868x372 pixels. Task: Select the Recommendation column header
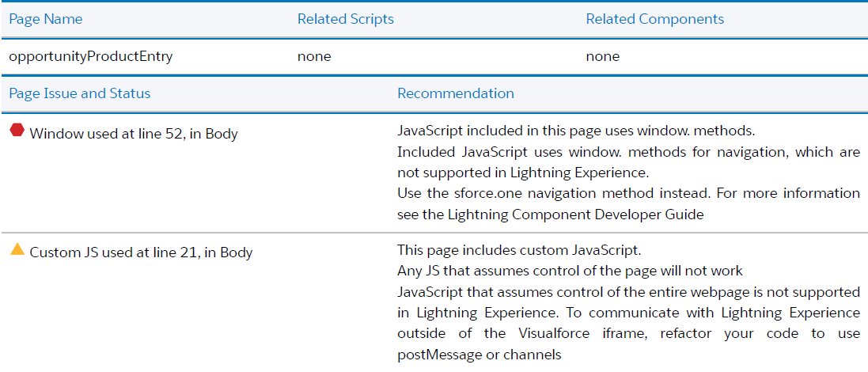(455, 93)
